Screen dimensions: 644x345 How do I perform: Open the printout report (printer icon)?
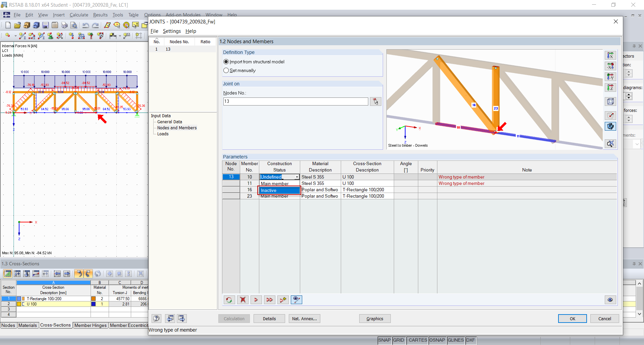point(64,25)
